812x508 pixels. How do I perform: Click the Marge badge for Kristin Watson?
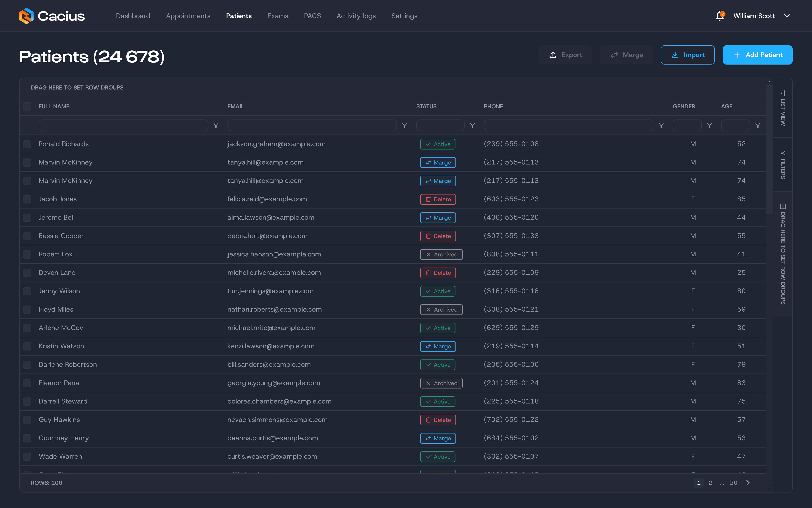[x=438, y=346]
